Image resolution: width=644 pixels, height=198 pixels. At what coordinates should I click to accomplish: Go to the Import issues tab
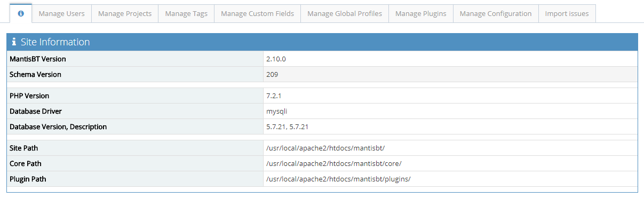[567, 13]
